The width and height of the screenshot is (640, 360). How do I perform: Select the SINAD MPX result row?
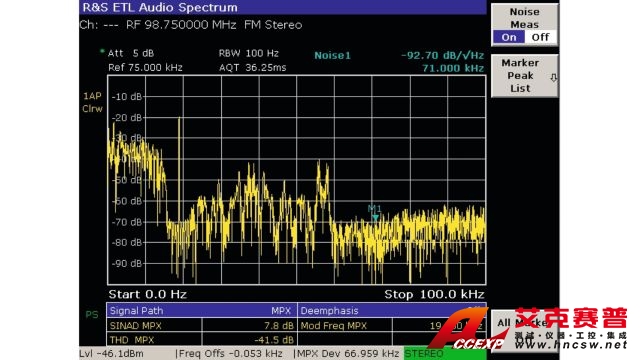[x=202, y=326]
